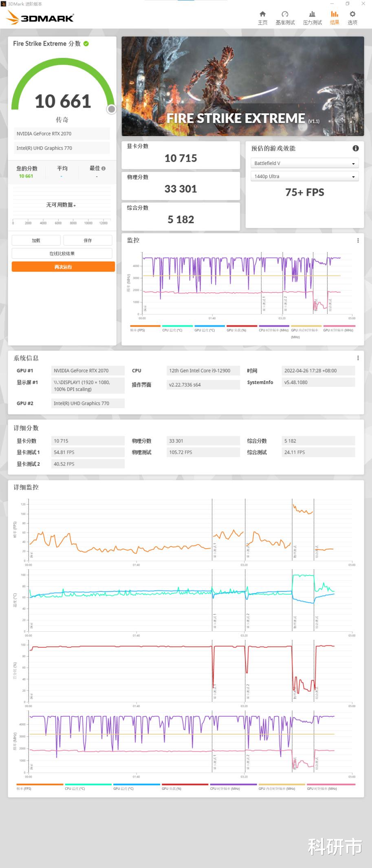The width and height of the screenshot is (372, 868).
Task: Click the home icon in navigation
Action: click(262, 14)
